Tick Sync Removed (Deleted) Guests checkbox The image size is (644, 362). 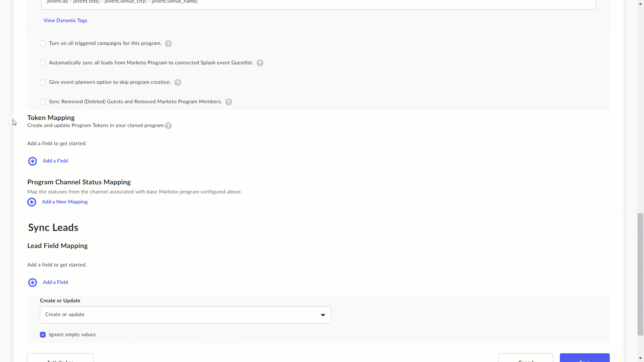pos(43,102)
